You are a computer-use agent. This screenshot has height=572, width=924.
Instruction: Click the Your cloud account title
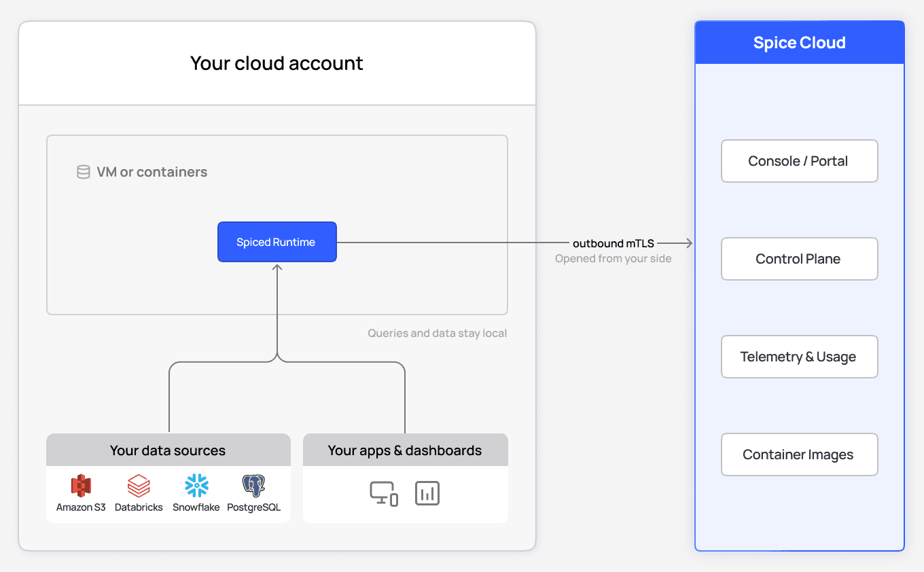click(277, 63)
